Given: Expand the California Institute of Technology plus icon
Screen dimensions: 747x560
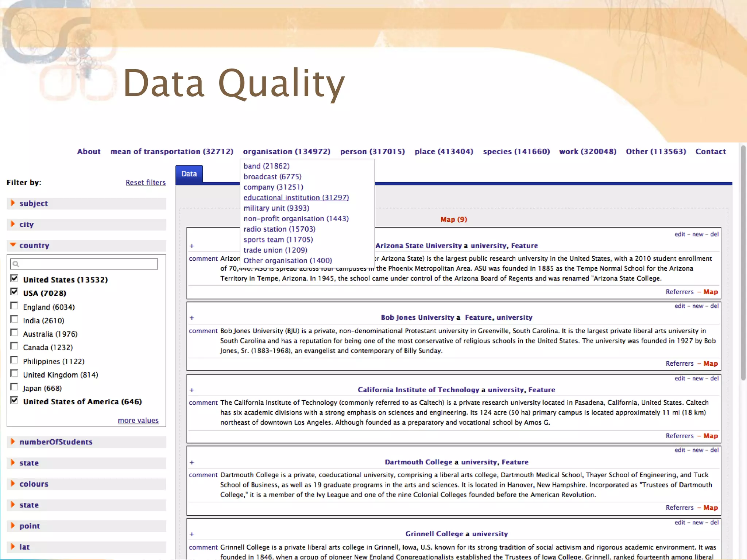Looking at the screenshot, I should 192,390.
